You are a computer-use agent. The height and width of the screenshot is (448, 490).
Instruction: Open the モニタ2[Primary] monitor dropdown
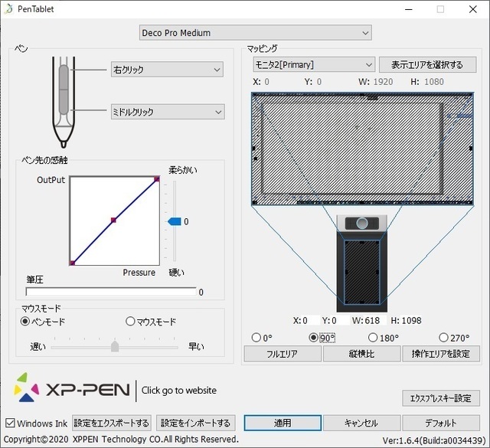(x=314, y=65)
